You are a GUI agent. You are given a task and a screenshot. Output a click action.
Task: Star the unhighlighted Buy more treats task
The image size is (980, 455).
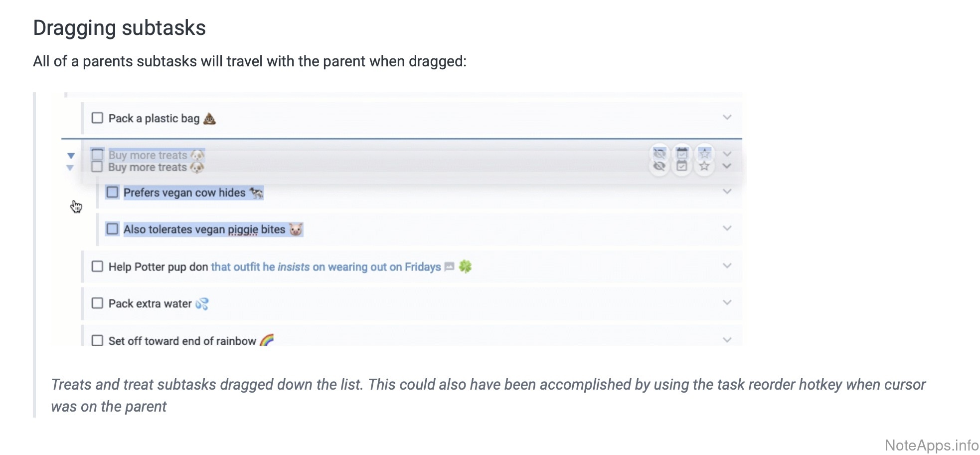pos(704,167)
